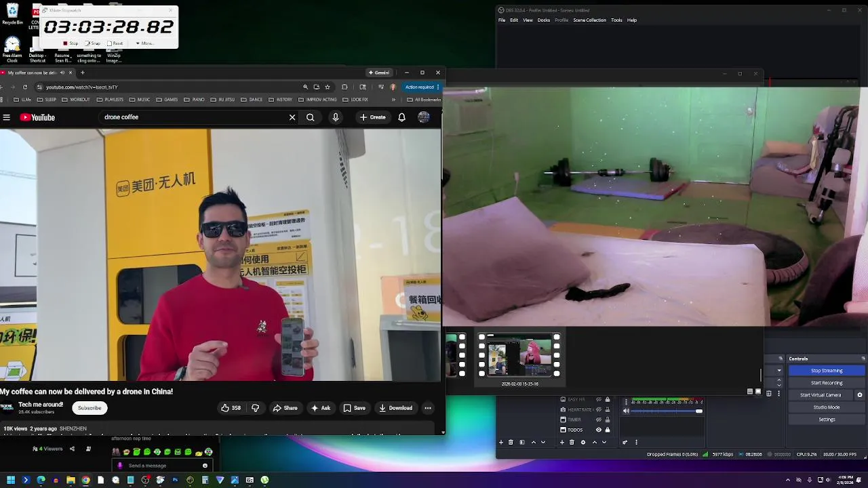Expand hidden bookmarks chevron in Chrome

[x=393, y=100]
